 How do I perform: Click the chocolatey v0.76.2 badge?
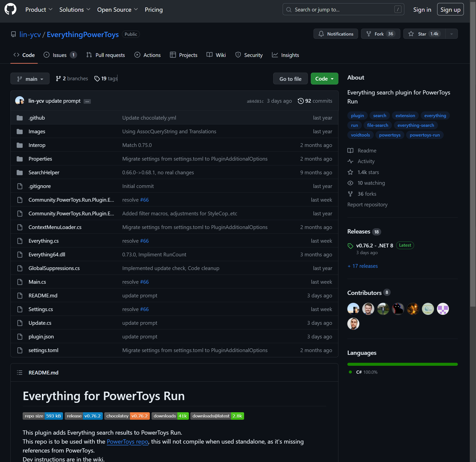(x=127, y=416)
